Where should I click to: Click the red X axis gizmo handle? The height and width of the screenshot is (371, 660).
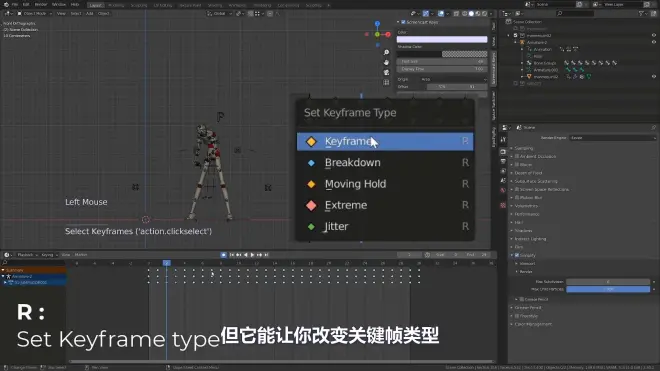pos(388,35)
